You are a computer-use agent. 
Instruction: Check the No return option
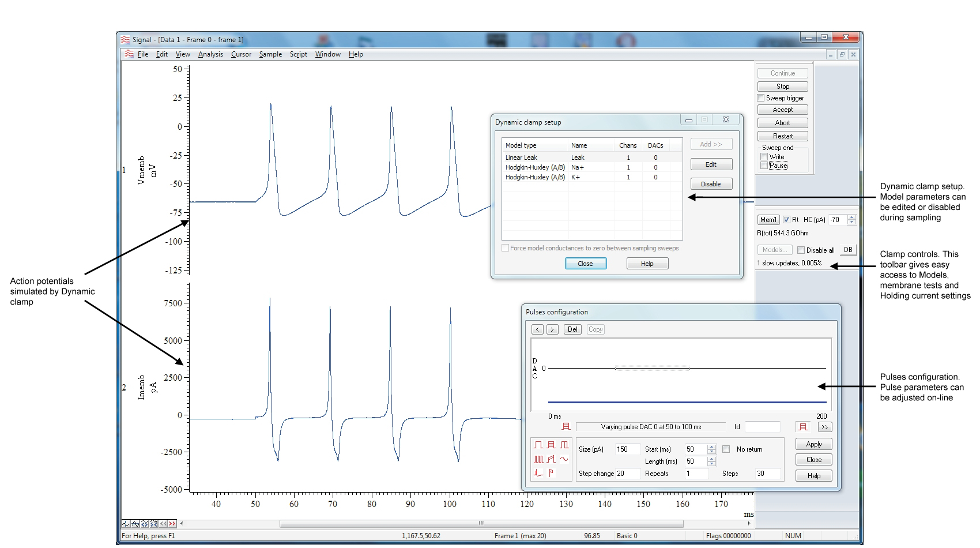pyautogui.click(x=726, y=449)
